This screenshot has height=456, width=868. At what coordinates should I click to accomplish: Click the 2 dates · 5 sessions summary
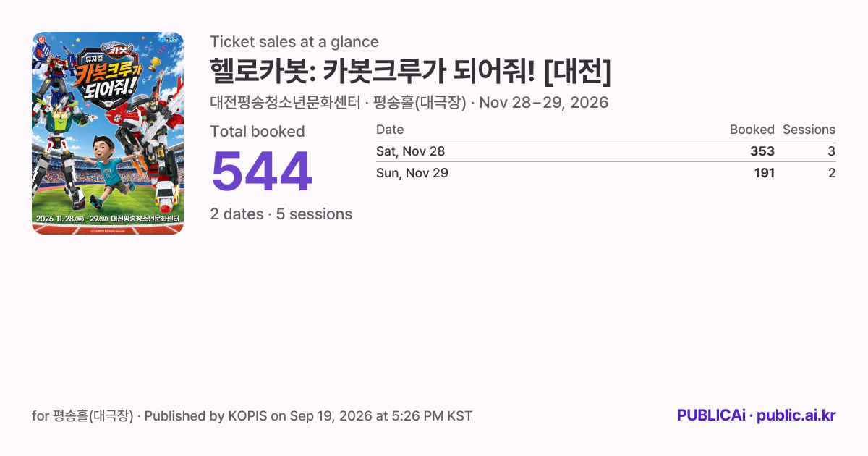tap(281, 214)
